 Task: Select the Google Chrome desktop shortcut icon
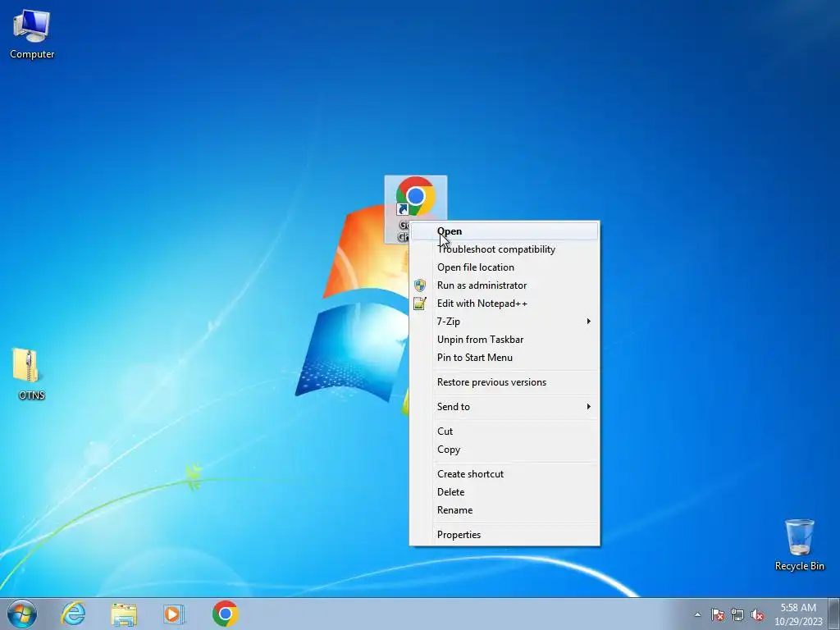point(415,197)
